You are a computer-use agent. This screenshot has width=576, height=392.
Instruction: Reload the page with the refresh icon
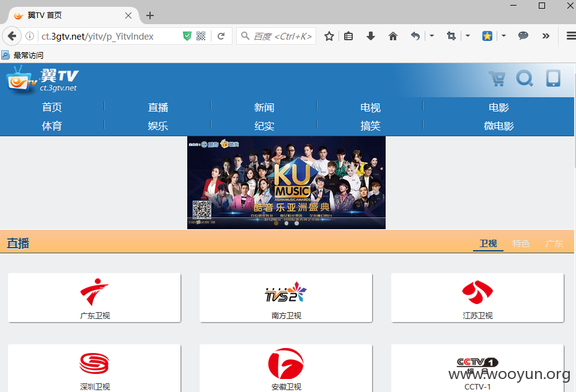[x=221, y=36]
